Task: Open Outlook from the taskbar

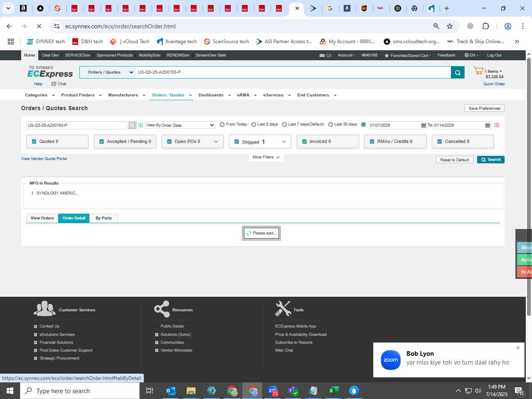Action: click(x=170, y=391)
